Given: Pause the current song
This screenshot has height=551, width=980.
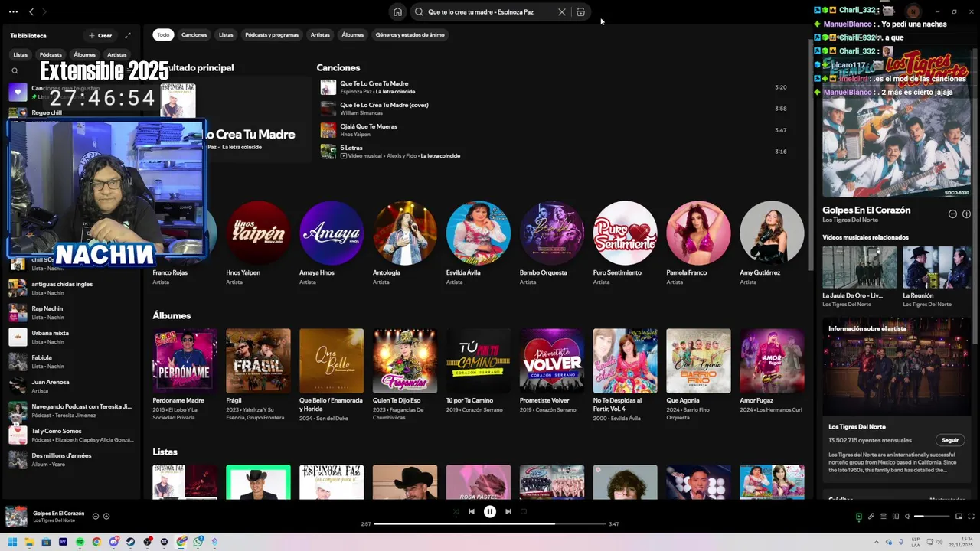Looking at the screenshot, I should (x=490, y=511).
